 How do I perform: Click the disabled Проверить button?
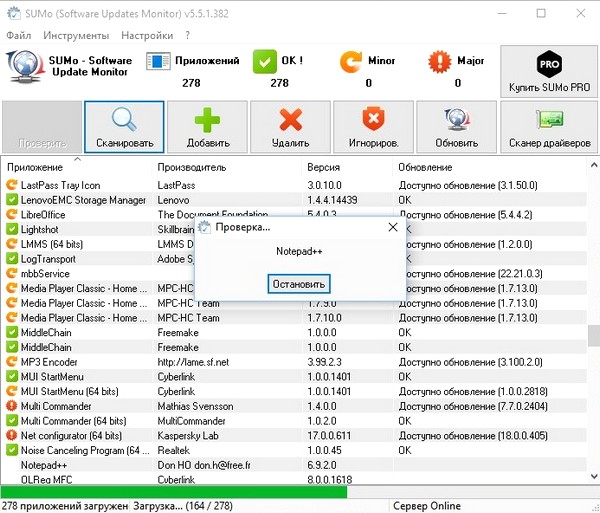(42, 127)
